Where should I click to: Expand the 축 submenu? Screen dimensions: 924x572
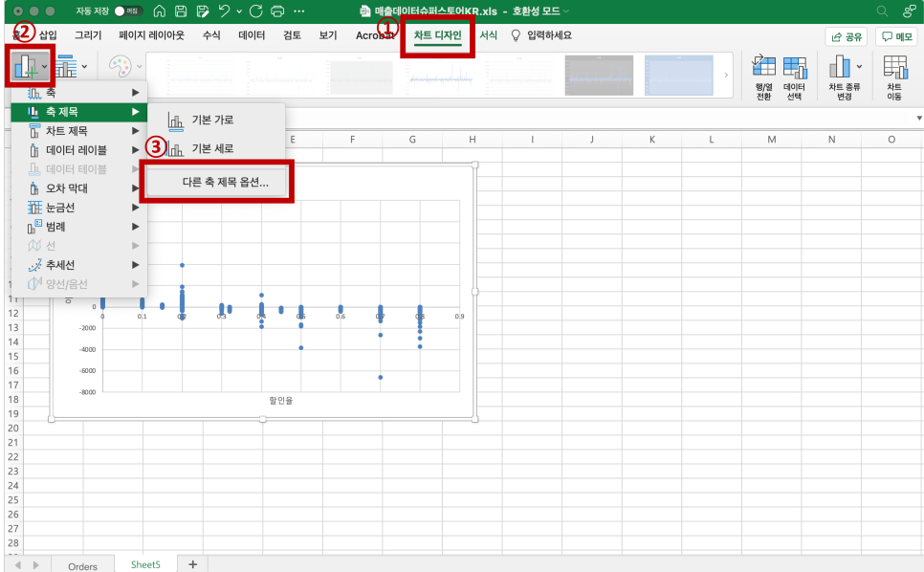79,93
